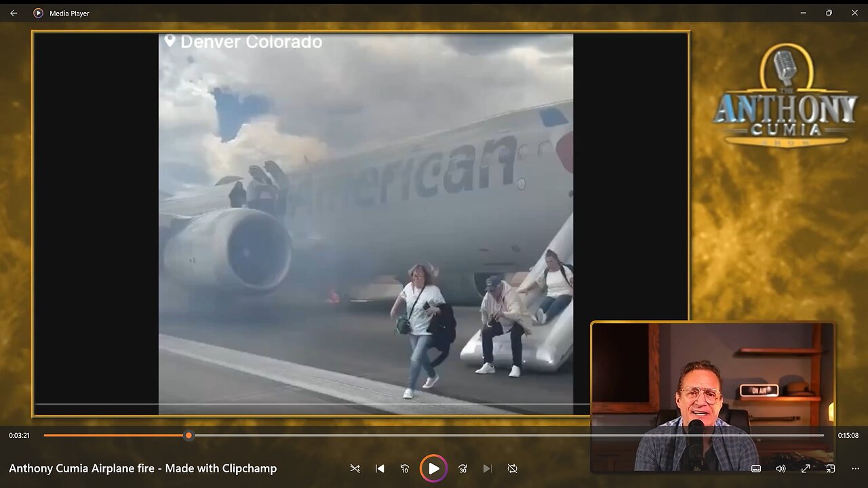The width and height of the screenshot is (868, 488).
Task: Toggle repeat mode
Action: point(513,468)
